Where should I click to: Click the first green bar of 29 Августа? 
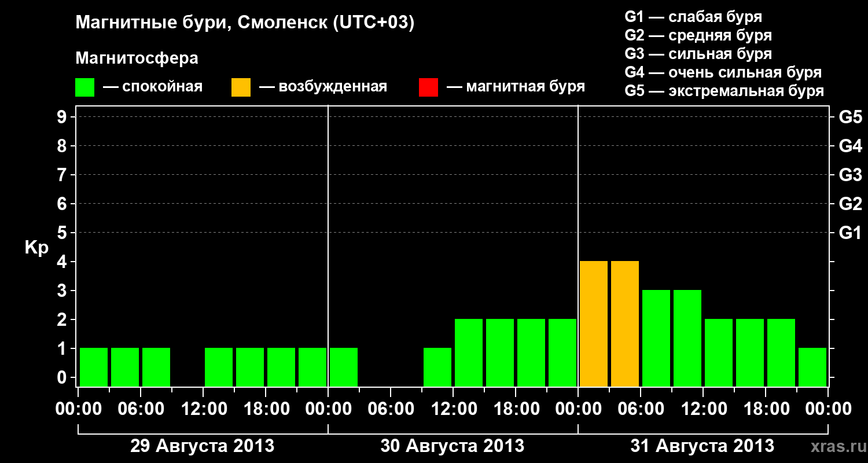(x=94, y=367)
